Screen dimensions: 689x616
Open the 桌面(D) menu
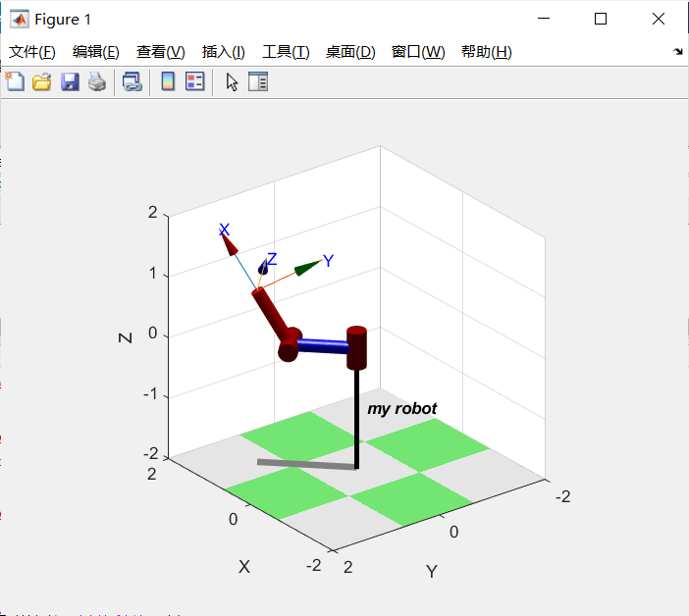[x=350, y=52]
